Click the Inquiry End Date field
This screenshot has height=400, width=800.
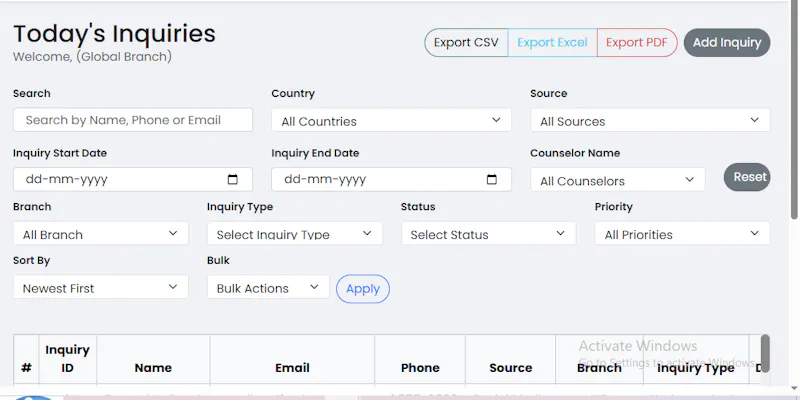point(391,180)
